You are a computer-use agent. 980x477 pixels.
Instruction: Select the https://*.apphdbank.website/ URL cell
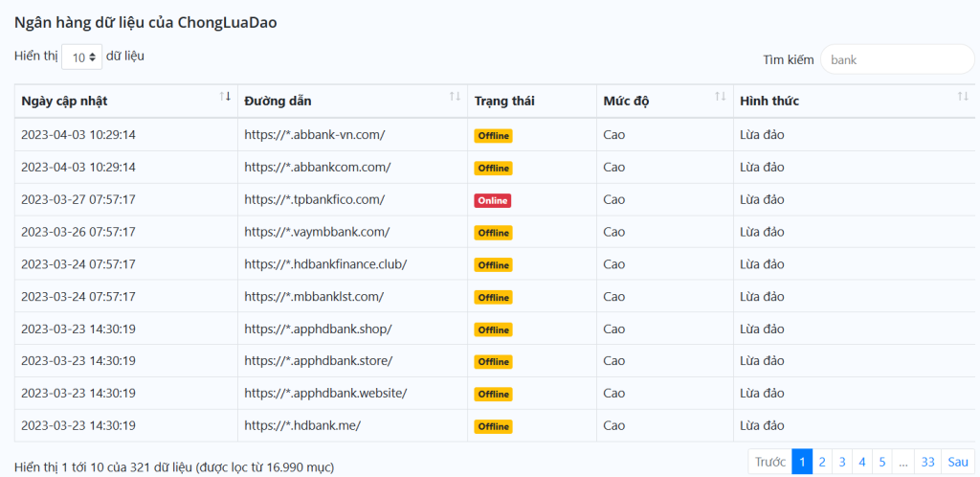click(x=325, y=394)
